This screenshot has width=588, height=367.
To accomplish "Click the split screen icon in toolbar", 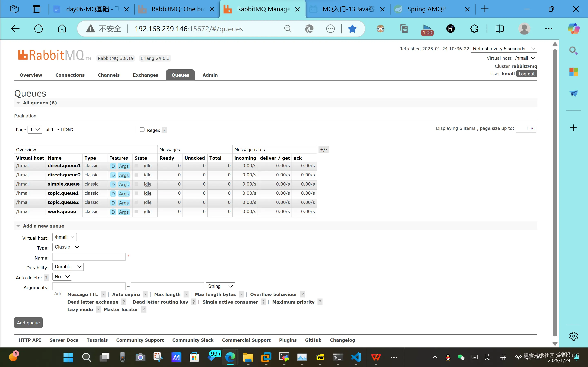I will click(500, 29).
